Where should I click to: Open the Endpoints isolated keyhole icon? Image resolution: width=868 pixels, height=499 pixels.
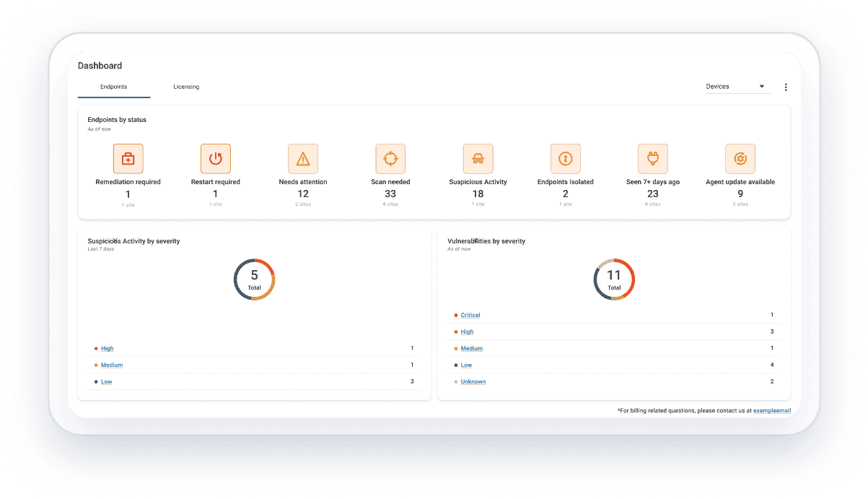tap(565, 158)
